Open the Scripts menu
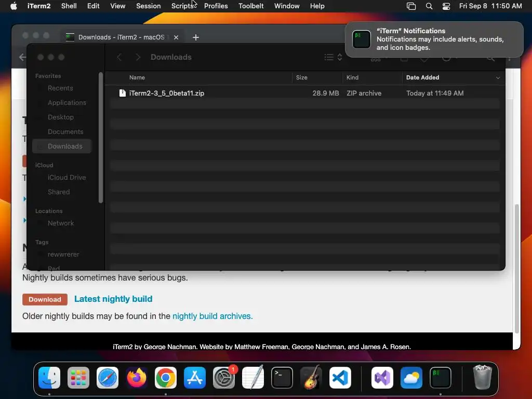 182,6
